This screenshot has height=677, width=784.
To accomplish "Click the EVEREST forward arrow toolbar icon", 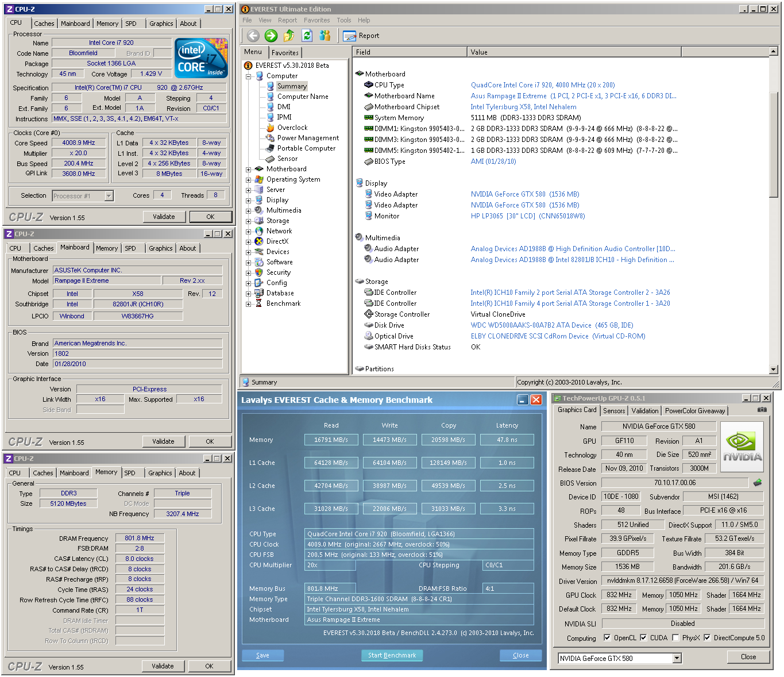I will (x=271, y=36).
